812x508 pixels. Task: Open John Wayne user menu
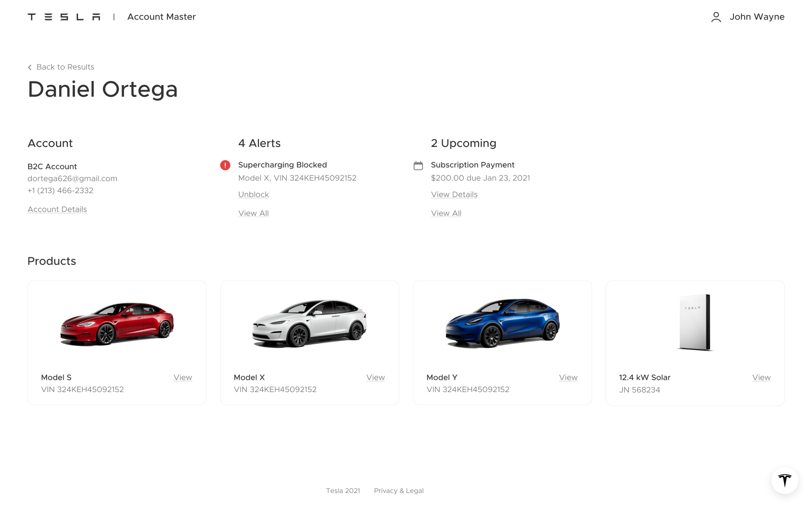point(756,17)
